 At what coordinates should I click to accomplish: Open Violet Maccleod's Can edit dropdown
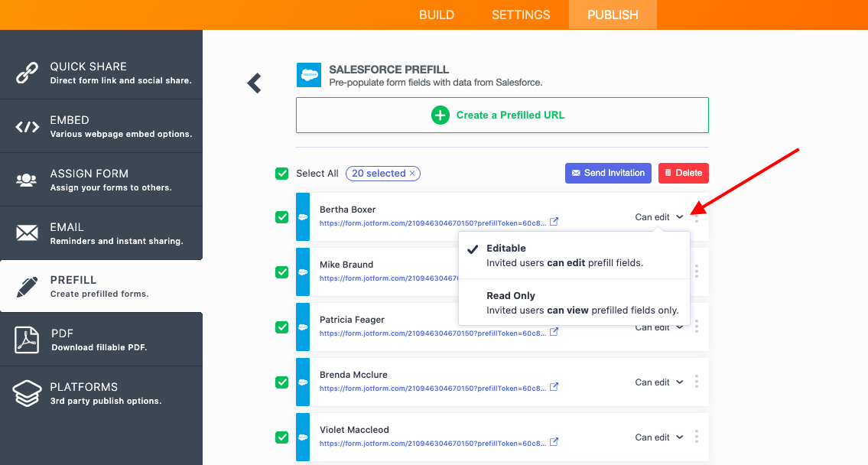[658, 437]
